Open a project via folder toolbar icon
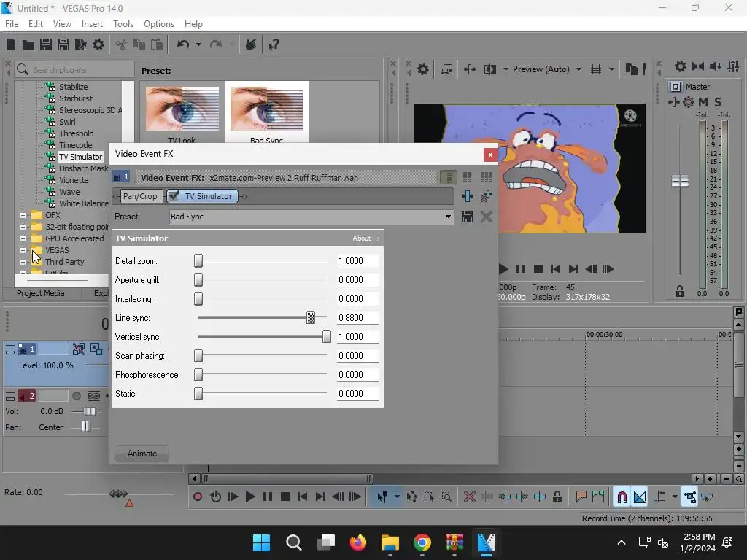747x560 pixels. click(x=28, y=44)
